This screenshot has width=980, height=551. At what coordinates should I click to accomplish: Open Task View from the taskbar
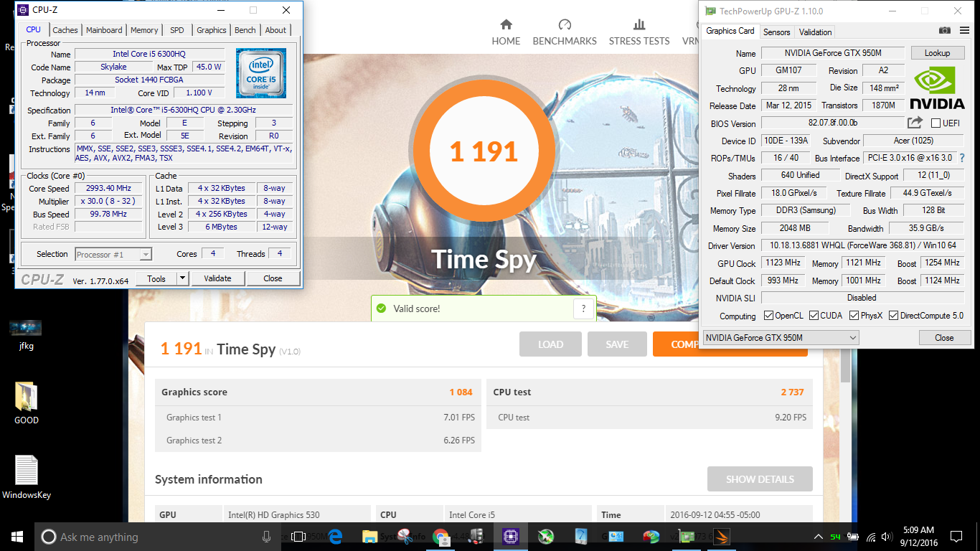click(298, 537)
